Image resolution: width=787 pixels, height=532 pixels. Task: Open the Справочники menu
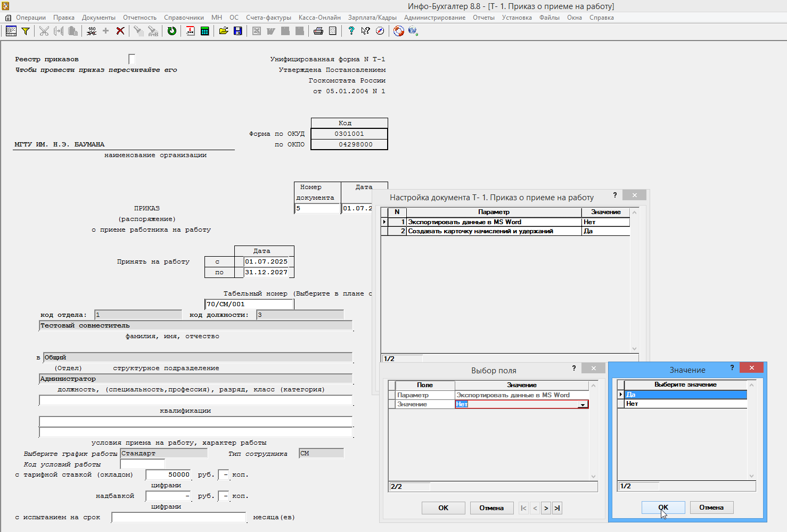(x=184, y=18)
